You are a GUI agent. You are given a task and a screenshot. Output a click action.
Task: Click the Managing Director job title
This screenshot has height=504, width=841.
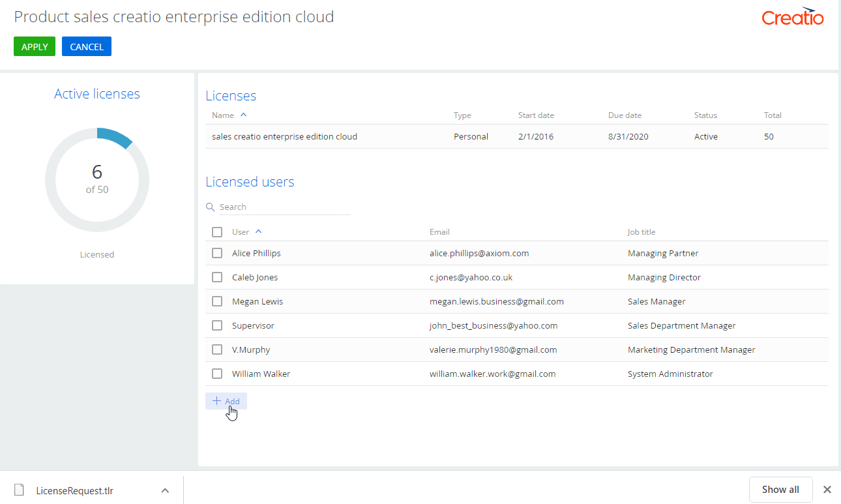pyautogui.click(x=664, y=277)
